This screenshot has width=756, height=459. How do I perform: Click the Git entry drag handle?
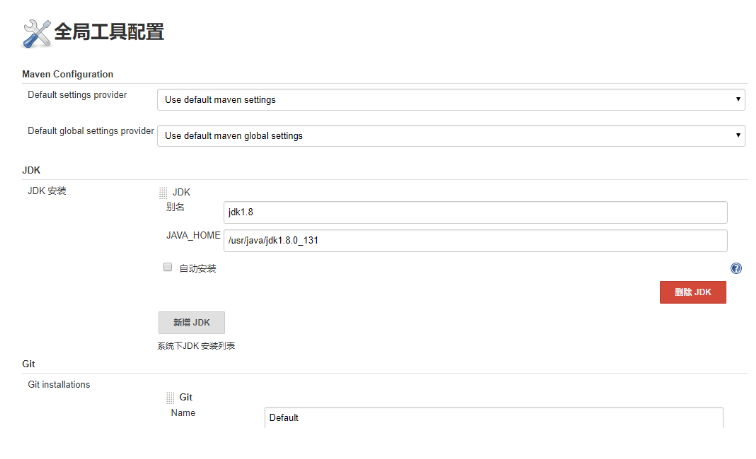click(x=170, y=397)
